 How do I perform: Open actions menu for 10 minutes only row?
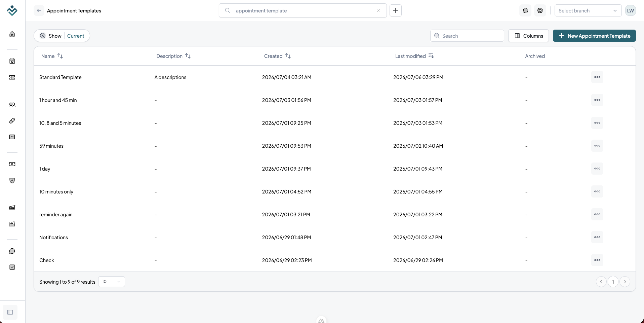coord(597,191)
